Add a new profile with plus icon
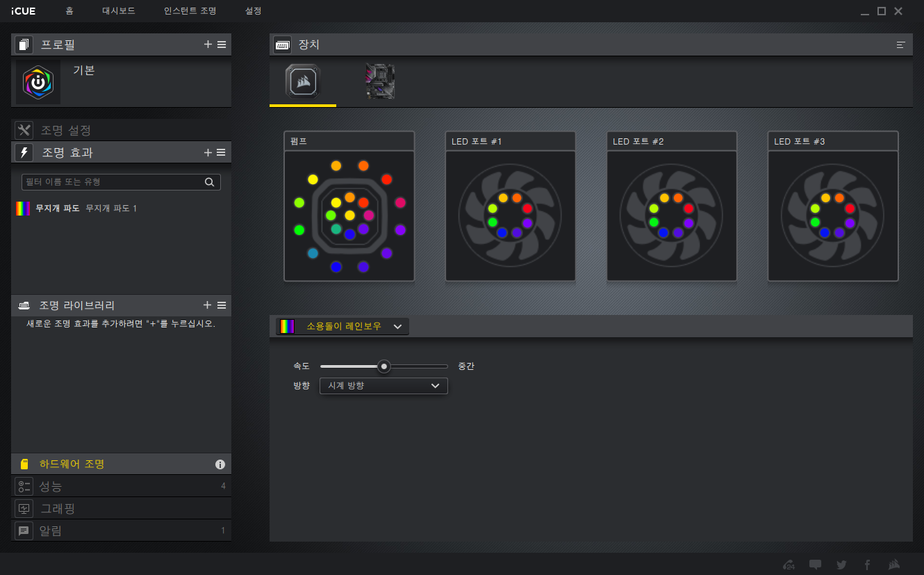924x575 pixels. tap(208, 44)
